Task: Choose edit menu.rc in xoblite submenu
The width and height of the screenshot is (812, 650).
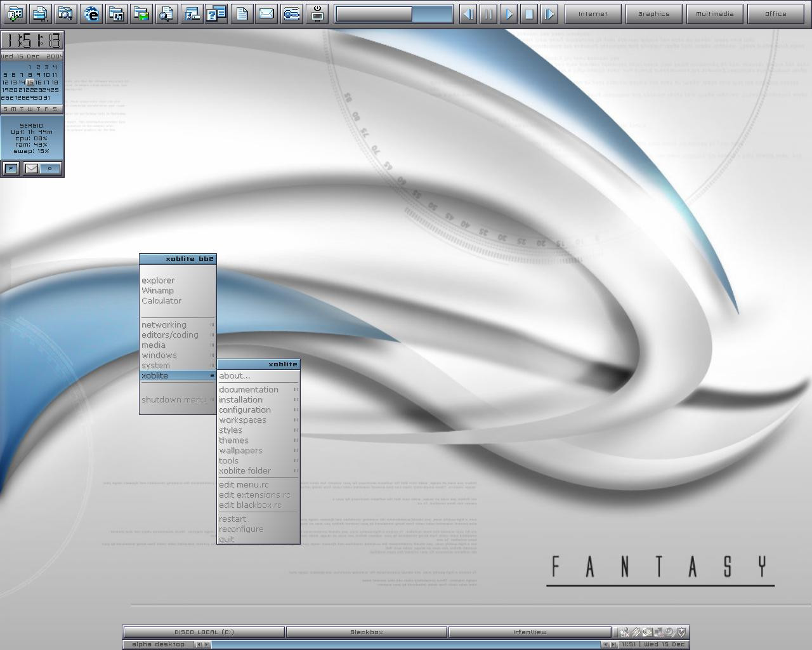Action: 258,485
